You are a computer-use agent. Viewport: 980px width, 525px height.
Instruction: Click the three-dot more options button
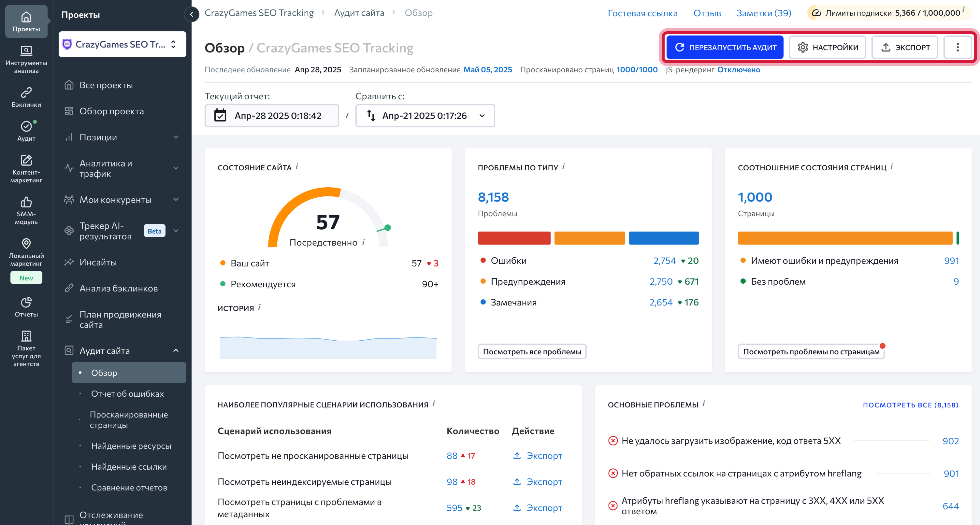coord(958,47)
